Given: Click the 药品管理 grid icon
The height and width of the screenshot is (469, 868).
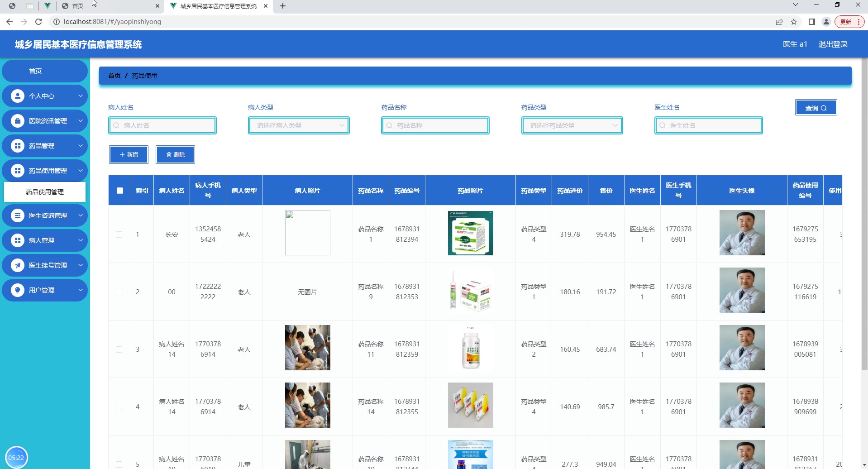Looking at the screenshot, I should click(x=17, y=146).
